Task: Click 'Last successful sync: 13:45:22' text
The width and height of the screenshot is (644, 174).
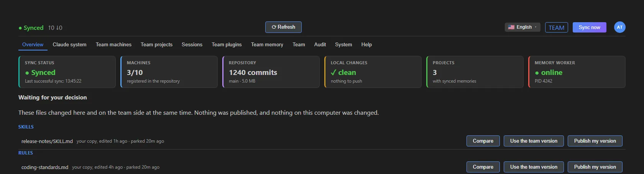Action: 53,81
